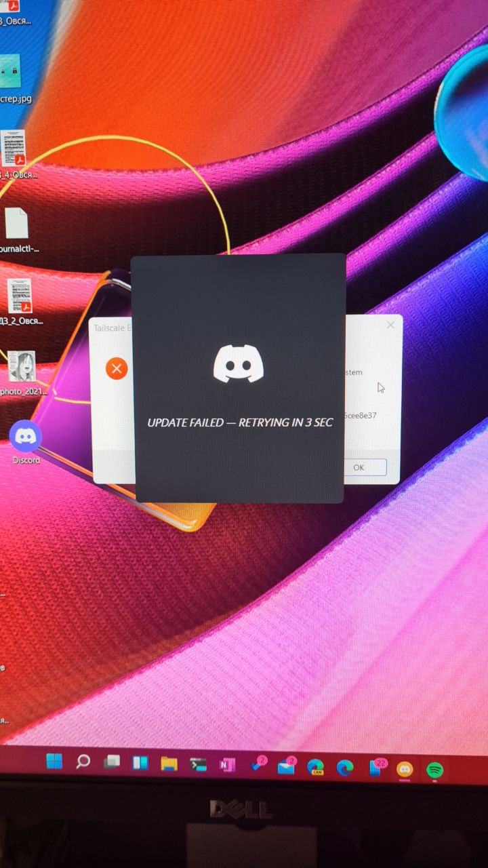Switch to Discord in the taskbar

click(x=405, y=769)
